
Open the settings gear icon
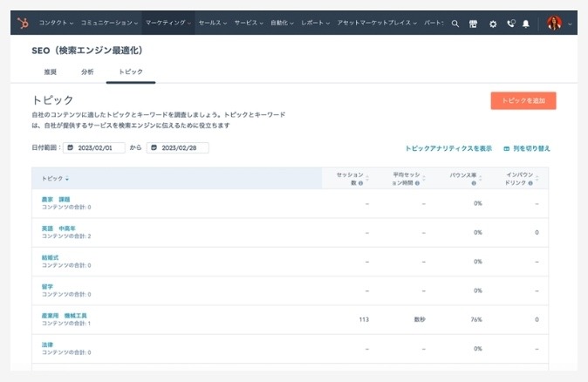[493, 24]
